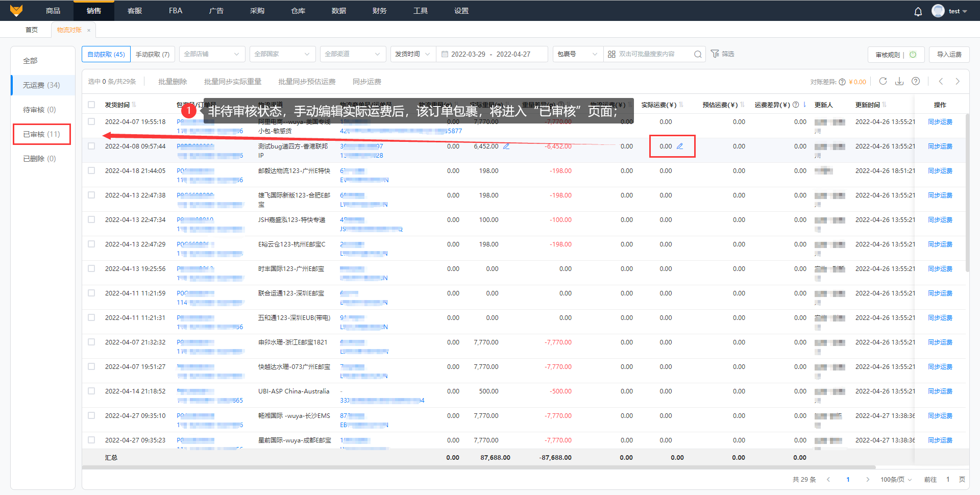Click the download export icon
This screenshot has width=980, height=495.
click(899, 81)
